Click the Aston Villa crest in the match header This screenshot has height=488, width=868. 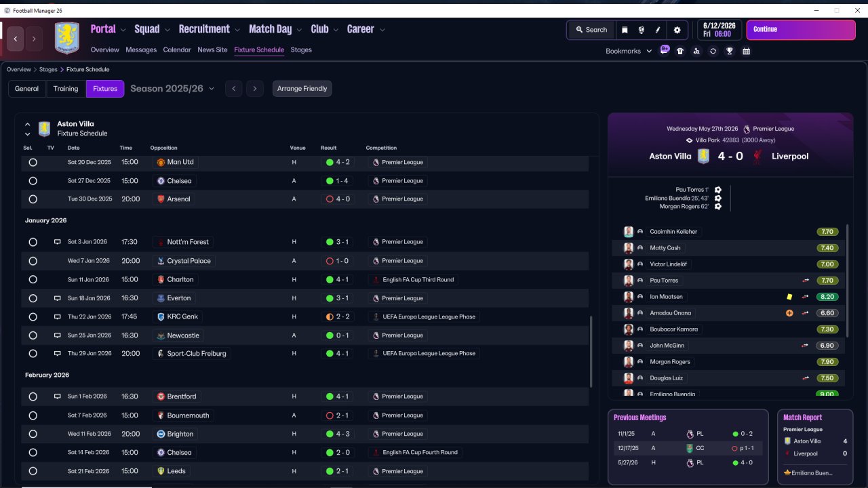pos(704,157)
